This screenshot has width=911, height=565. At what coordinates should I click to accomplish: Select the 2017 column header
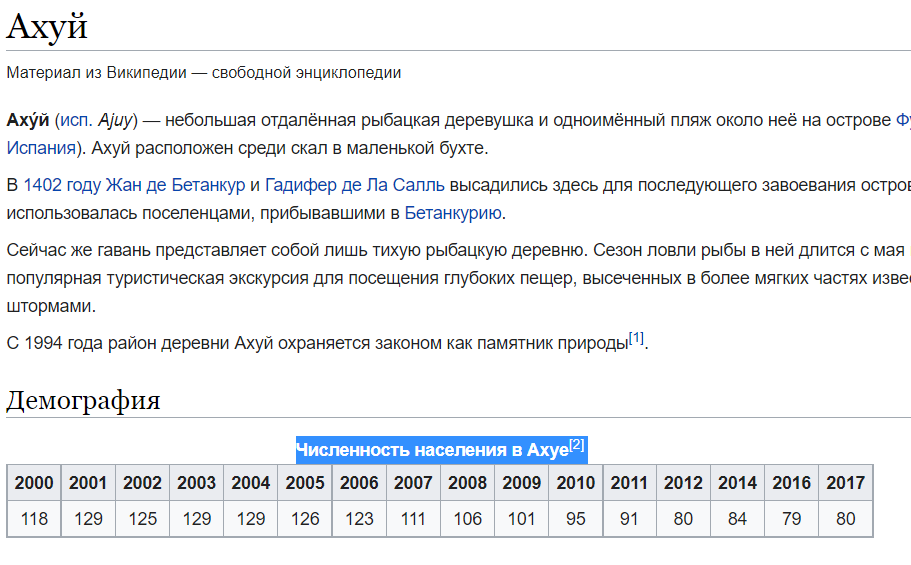click(846, 483)
